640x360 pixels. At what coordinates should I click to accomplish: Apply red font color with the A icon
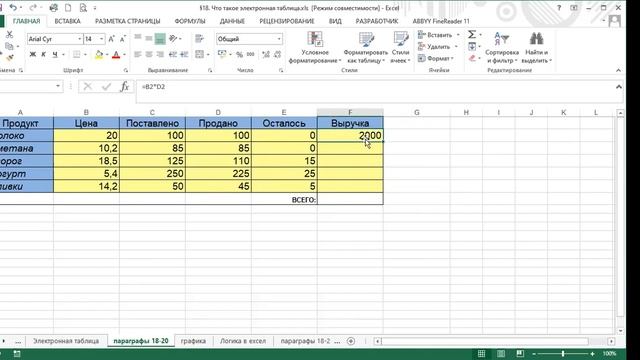[116, 54]
